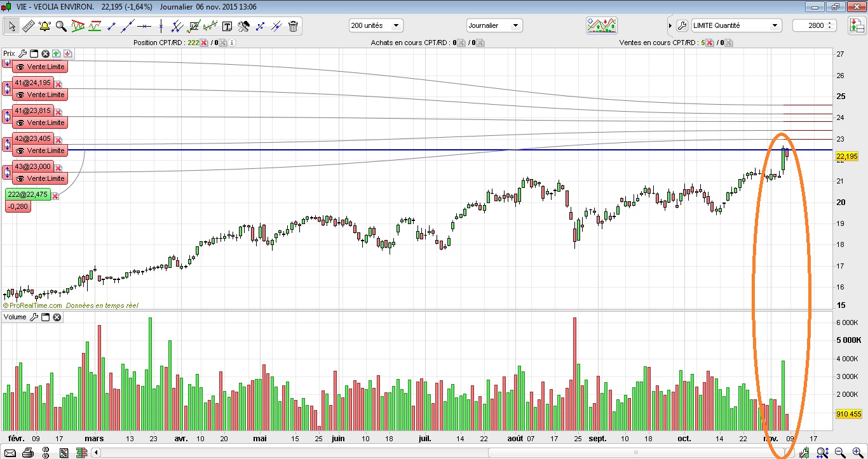
Task: Toggle eye on 41@24,195 Vente:Limite order
Action: 20,95
